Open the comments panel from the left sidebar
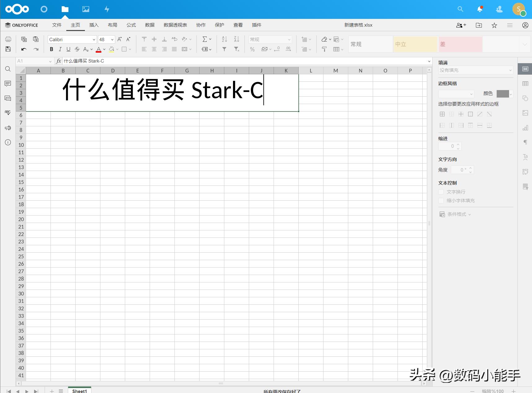The height and width of the screenshot is (393, 532). coord(8,83)
